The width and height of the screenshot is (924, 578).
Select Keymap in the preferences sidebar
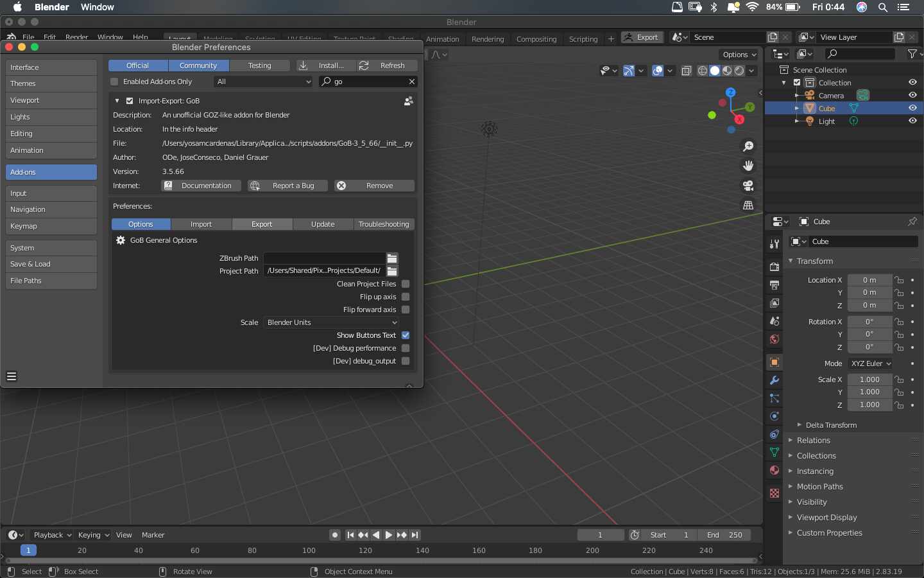click(51, 226)
